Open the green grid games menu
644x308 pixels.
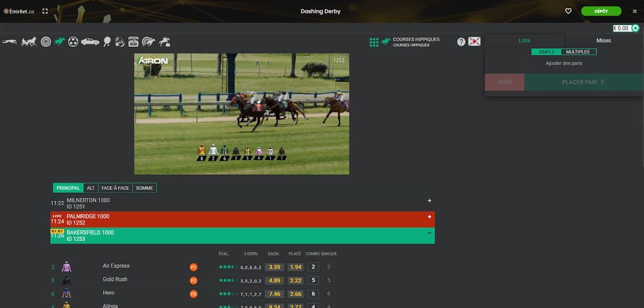click(374, 42)
